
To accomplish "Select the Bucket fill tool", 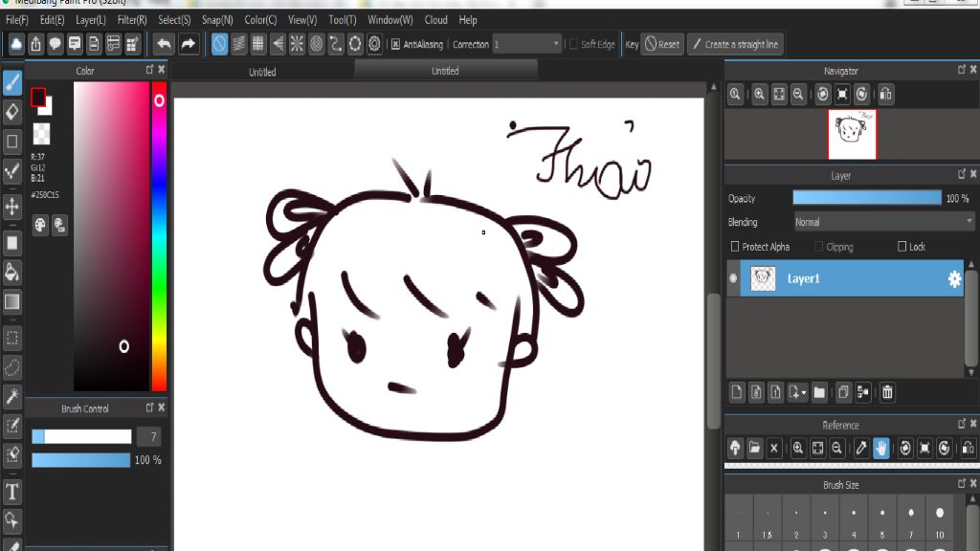I will pos(12,272).
